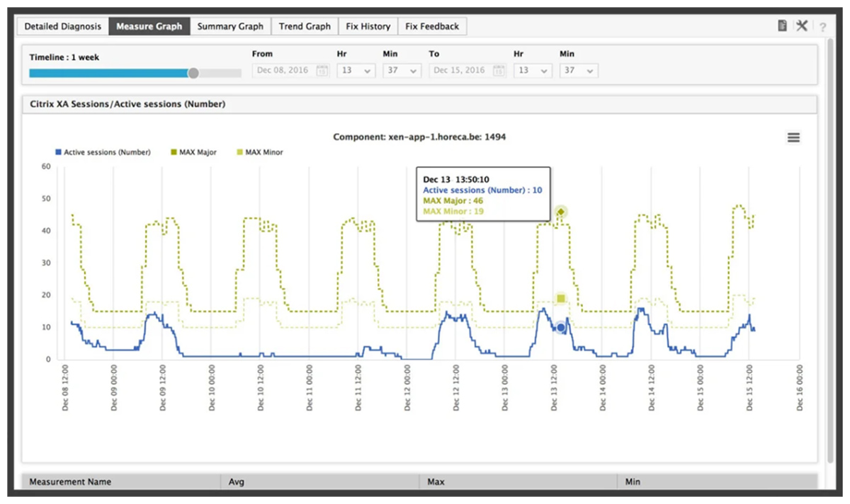The height and width of the screenshot is (504, 850).
Task: Toggle the MAX Minor legend series
Action: 259,152
